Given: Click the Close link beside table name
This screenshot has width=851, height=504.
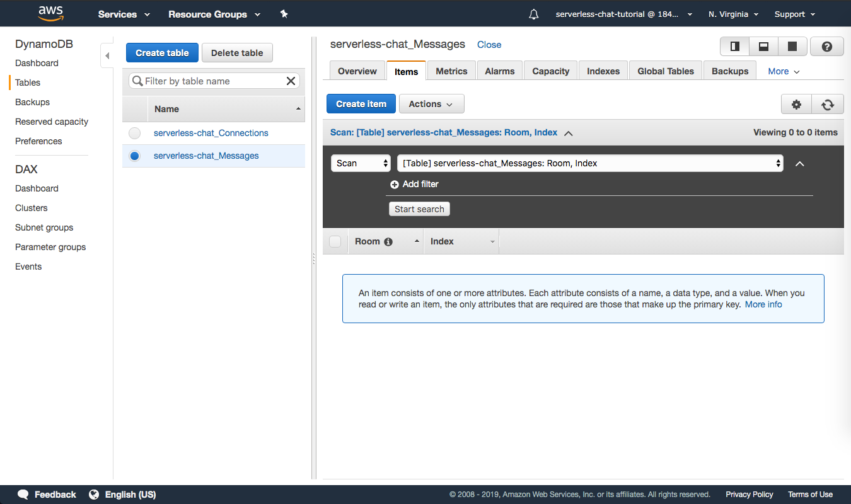Looking at the screenshot, I should [489, 45].
